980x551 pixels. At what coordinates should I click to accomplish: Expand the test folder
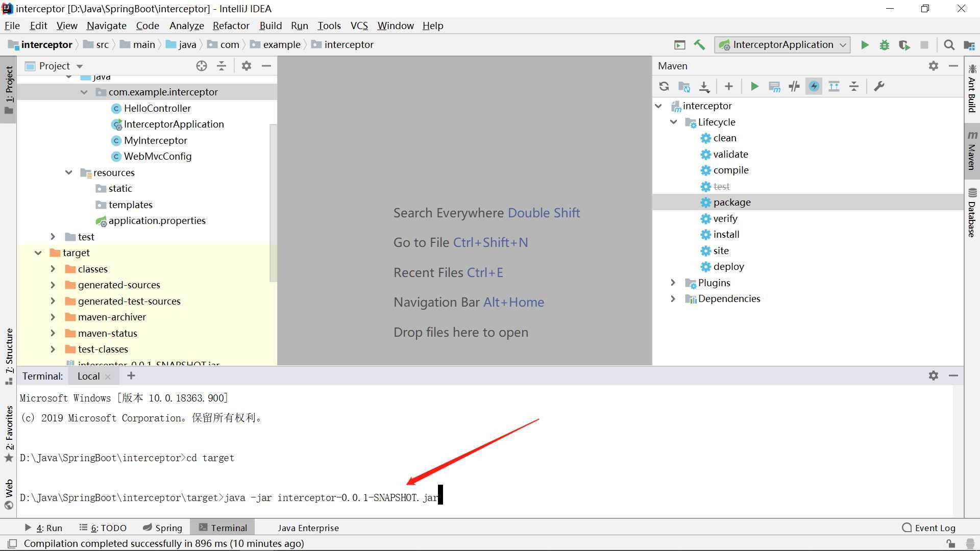click(53, 237)
